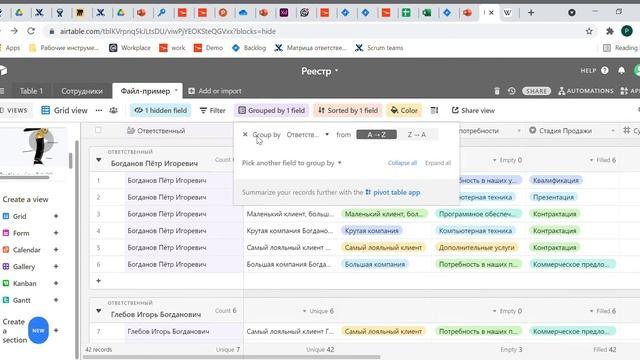Add a new row in Богданов group
This screenshot has height=360, width=640.
98,281
